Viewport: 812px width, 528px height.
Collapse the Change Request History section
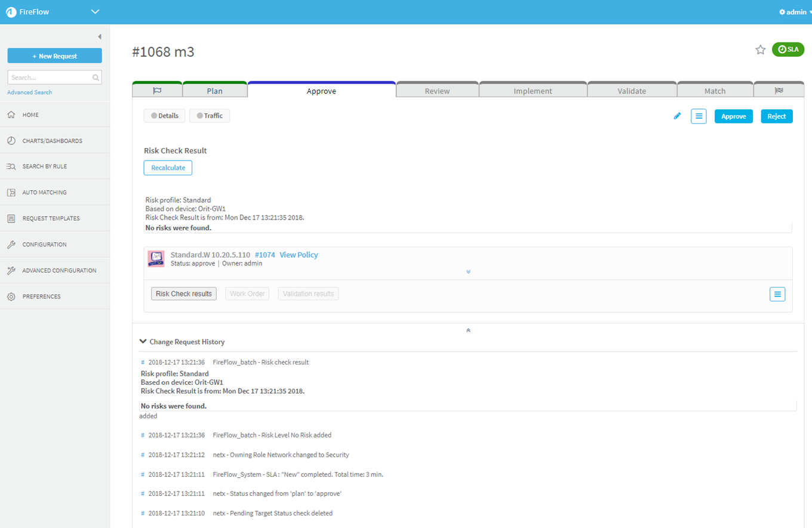click(x=143, y=342)
